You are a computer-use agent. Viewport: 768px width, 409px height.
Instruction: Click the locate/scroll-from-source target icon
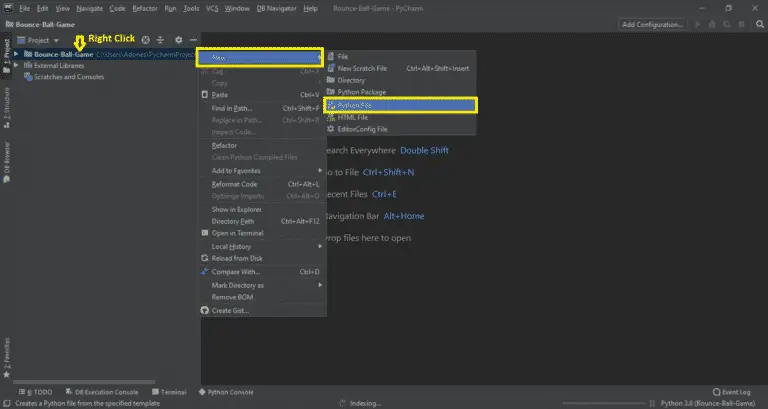click(x=146, y=40)
